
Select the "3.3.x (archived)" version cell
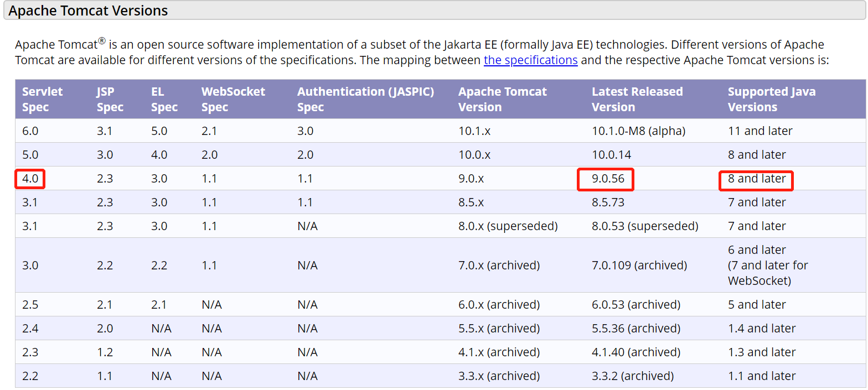tap(499, 376)
